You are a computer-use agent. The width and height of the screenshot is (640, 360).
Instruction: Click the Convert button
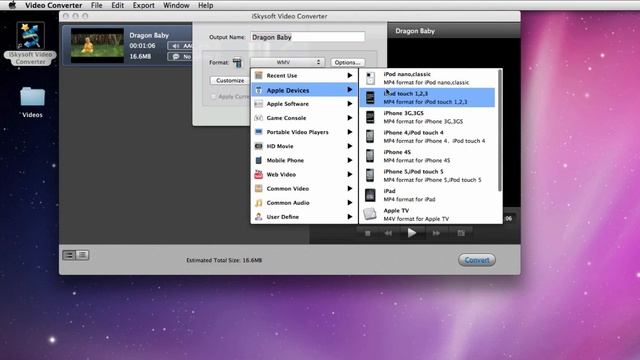pos(477,260)
